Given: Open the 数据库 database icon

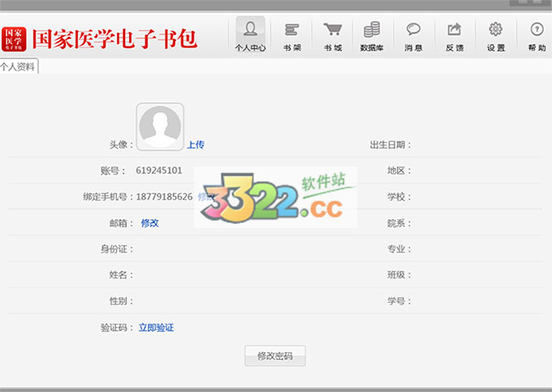Looking at the screenshot, I should 372,35.
